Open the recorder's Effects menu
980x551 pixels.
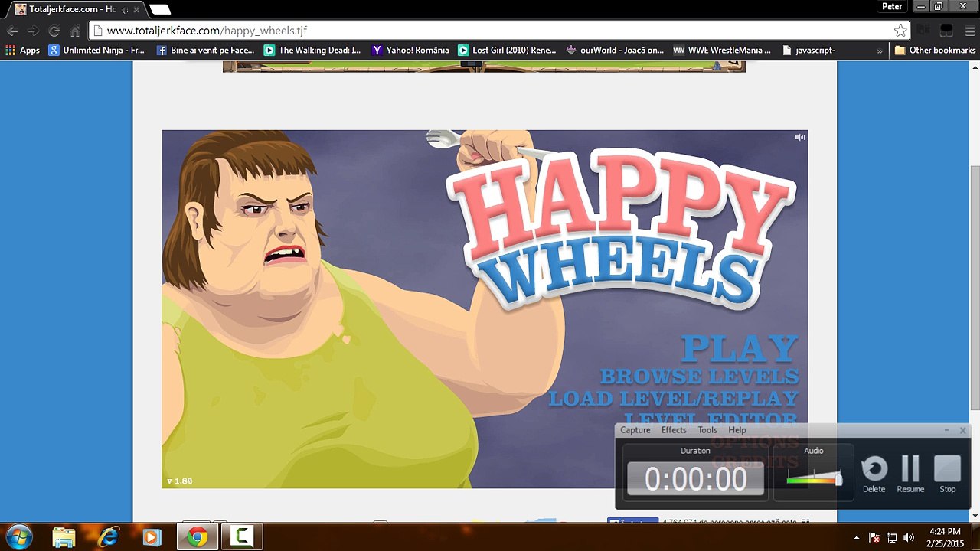click(674, 430)
